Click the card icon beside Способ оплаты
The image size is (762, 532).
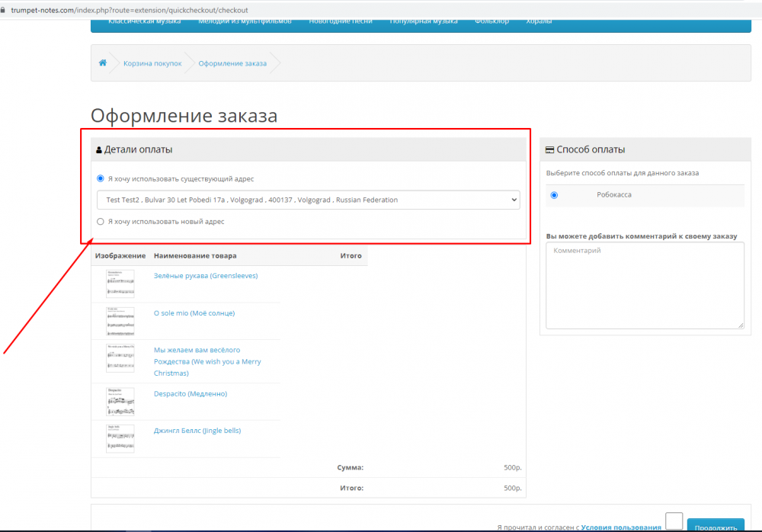[x=549, y=150]
